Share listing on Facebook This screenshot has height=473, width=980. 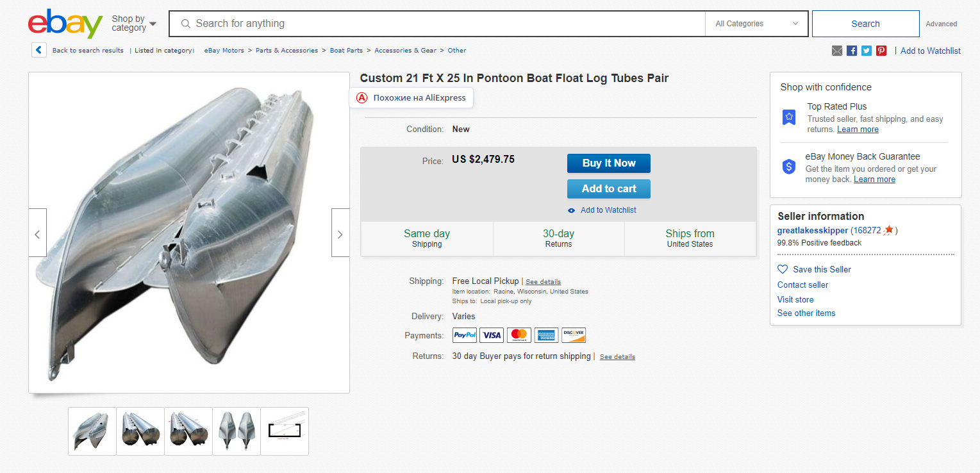852,51
